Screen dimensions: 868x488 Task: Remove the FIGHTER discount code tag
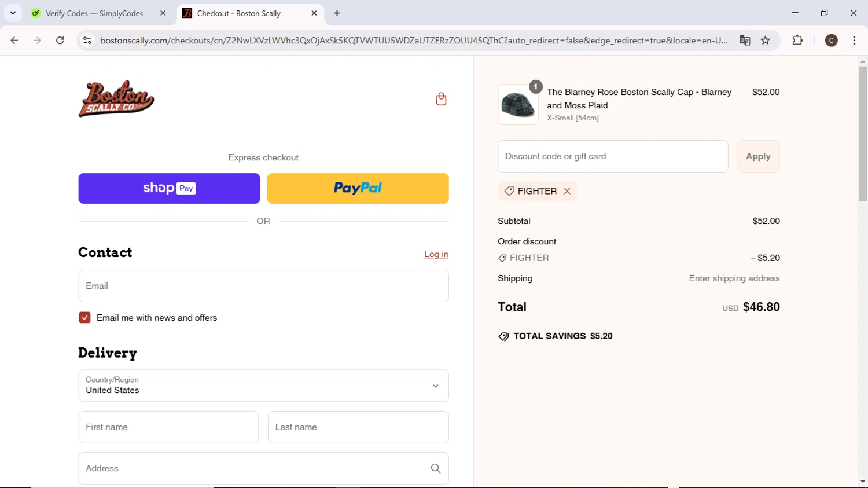567,191
